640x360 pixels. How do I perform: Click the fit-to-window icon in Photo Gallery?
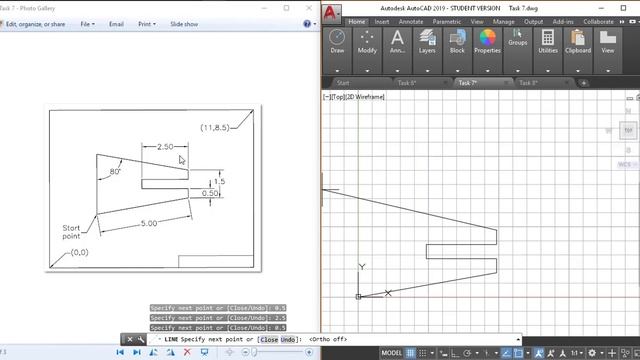[229, 352]
